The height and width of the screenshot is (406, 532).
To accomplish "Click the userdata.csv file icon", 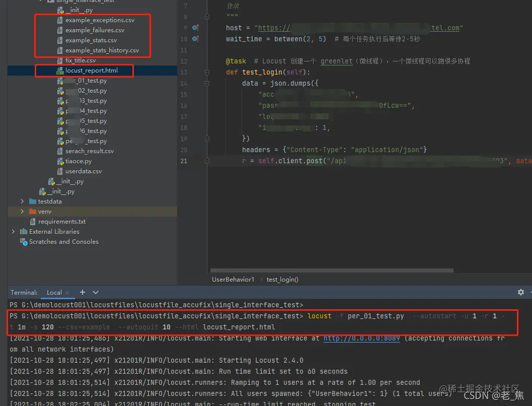I will pos(60,171).
